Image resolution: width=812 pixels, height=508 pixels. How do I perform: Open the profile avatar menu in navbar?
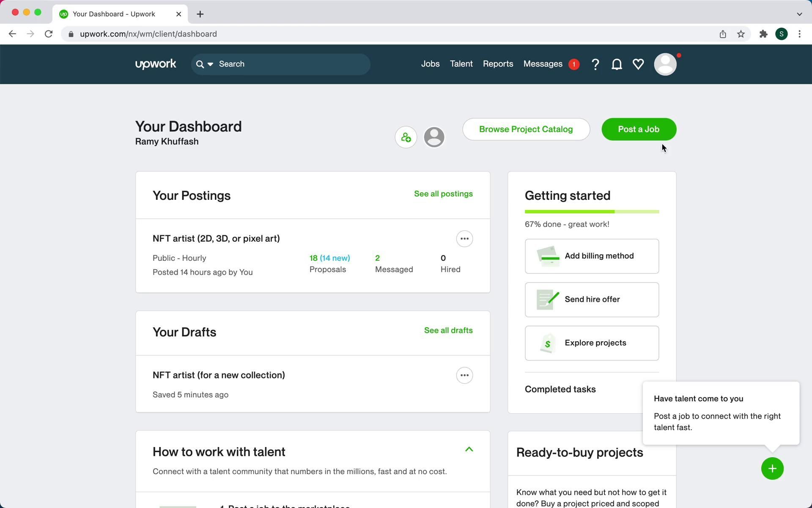point(665,64)
